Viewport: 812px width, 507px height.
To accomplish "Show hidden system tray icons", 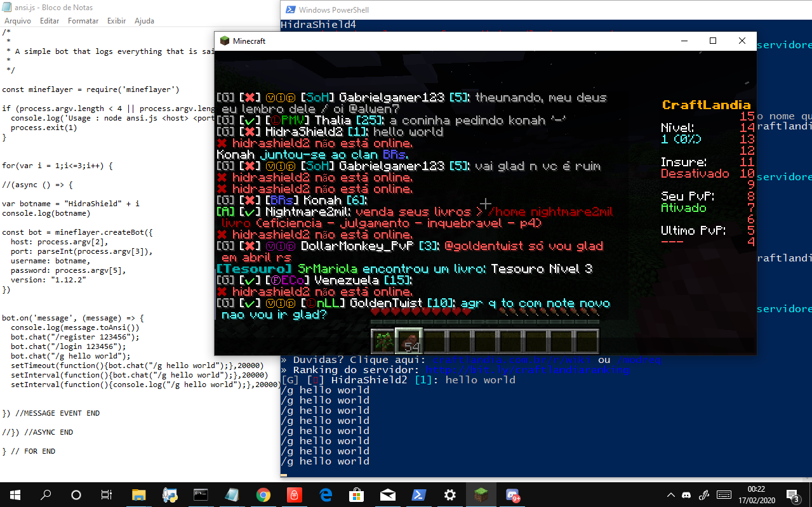I will (x=670, y=495).
